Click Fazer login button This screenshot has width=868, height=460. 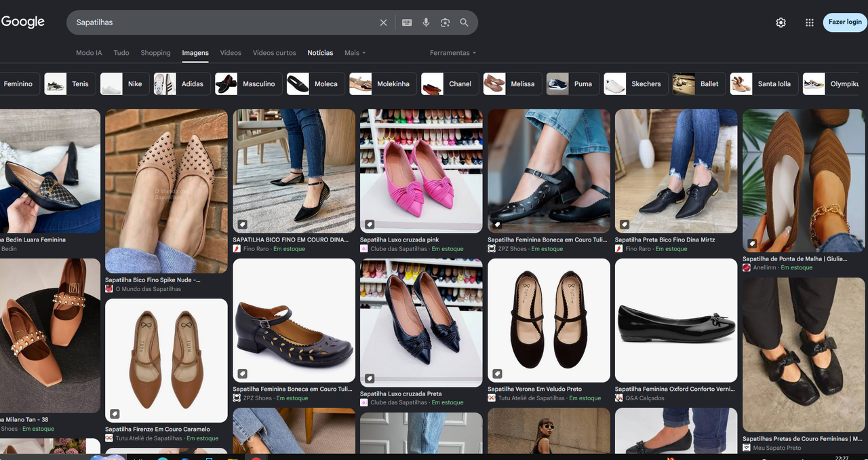pos(845,22)
